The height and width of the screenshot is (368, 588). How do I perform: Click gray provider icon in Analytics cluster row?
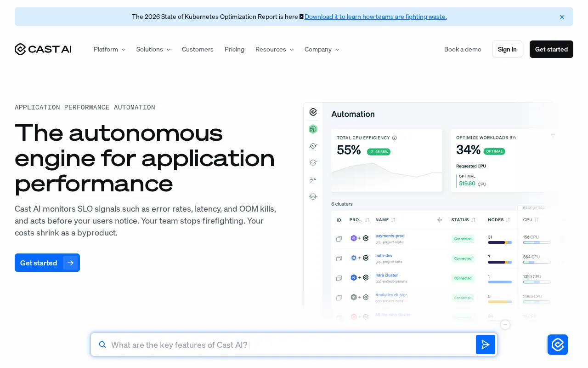pos(354,297)
